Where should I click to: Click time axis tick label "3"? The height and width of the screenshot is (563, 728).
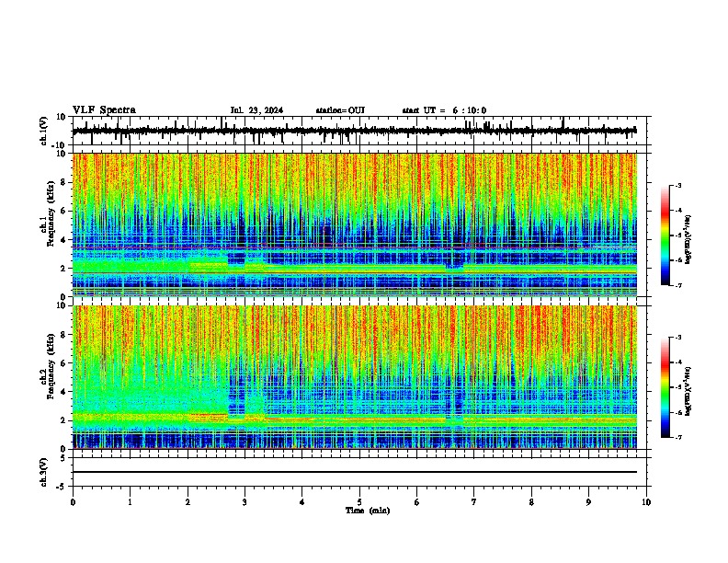click(x=245, y=502)
